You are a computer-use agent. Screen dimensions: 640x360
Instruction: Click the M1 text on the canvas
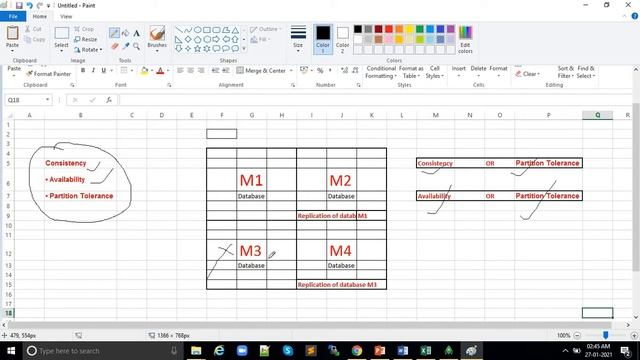click(251, 180)
